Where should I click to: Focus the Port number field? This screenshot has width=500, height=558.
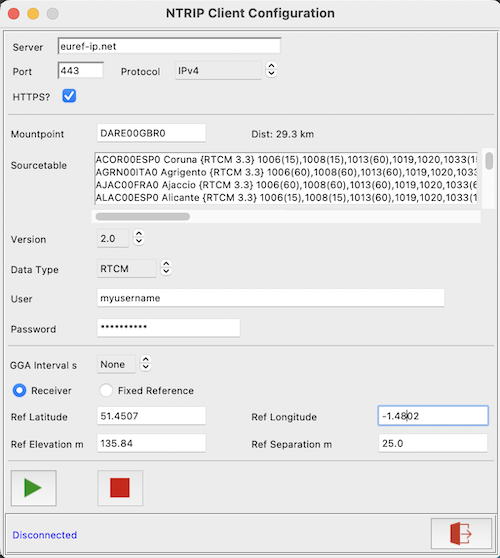80,70
